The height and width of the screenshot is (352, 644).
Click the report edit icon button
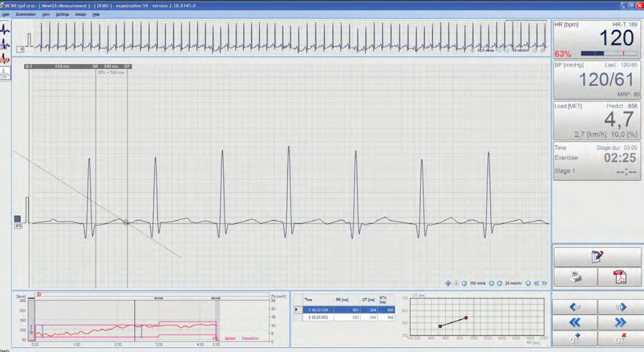[x=597, y=256]
